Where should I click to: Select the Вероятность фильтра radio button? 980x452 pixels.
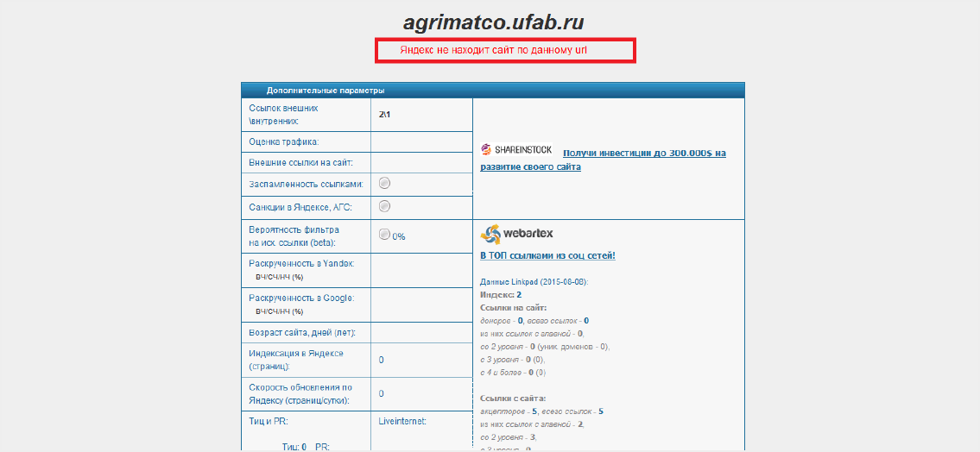pos(384,234)
